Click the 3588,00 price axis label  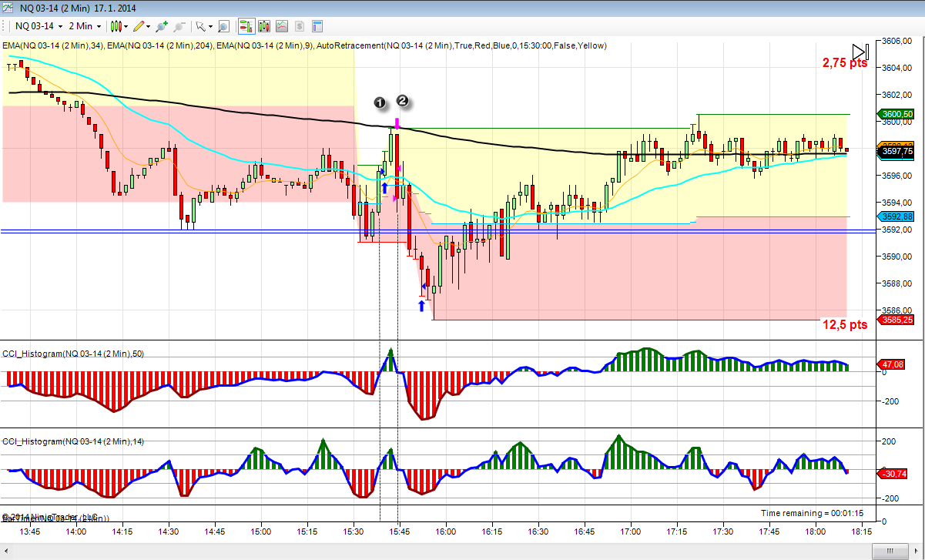point(898,283)
